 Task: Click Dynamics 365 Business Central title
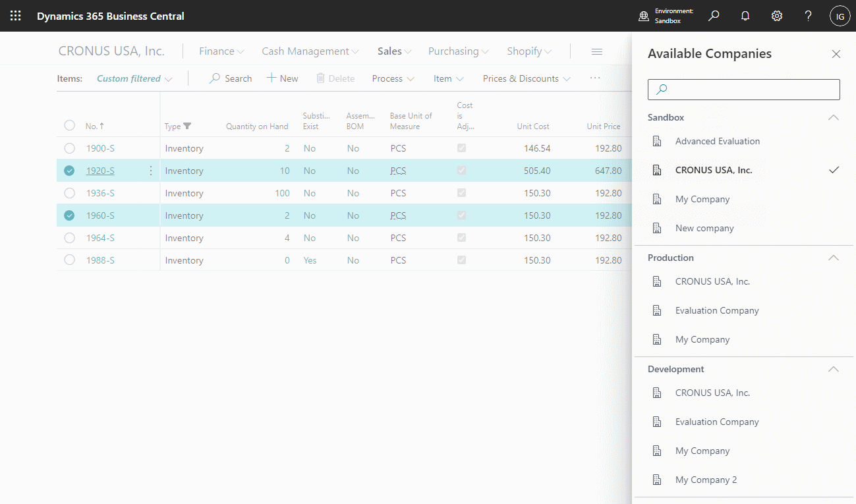(x=111, y=16)
